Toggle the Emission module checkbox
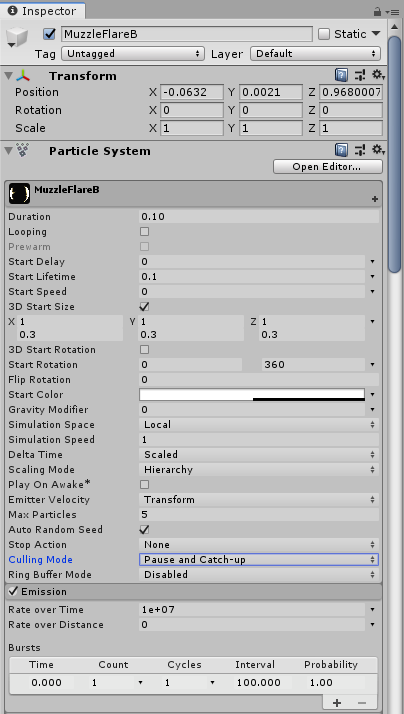The height and width of the screenshot is (714, 404). click(13, 592)
